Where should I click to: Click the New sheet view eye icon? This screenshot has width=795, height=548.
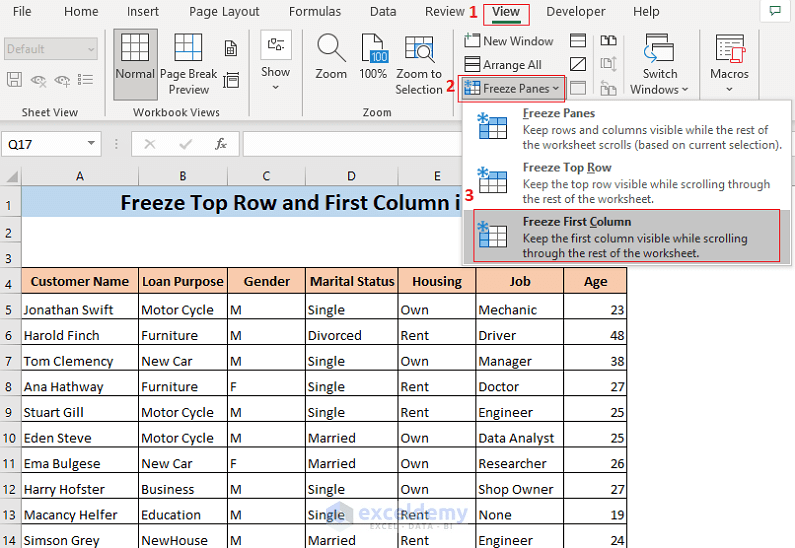tap(62, 80)
